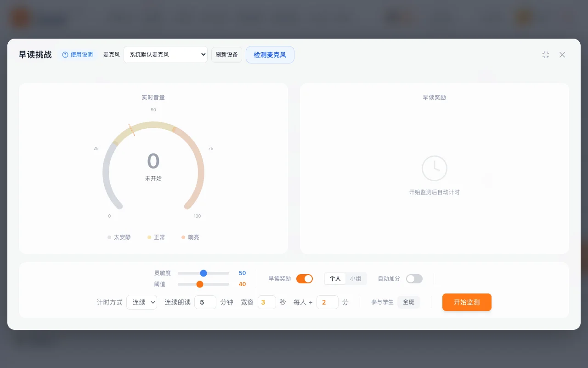Click the 实时音量 panel title
The width and height of the screenshot is (588, 368).
coord(153,98)
